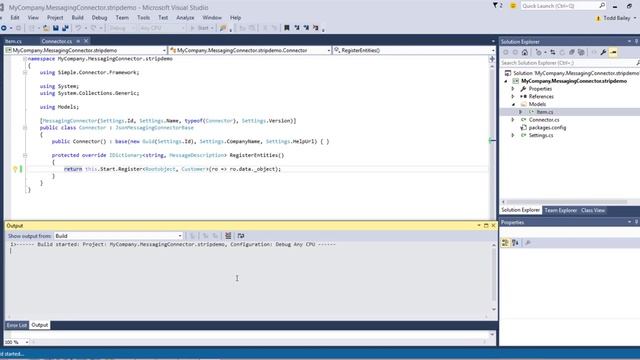Switch to the Item.cs editor tab
The height and width of the screenshot is (360, 640).
pyautogui.click(x=13, y=41)
